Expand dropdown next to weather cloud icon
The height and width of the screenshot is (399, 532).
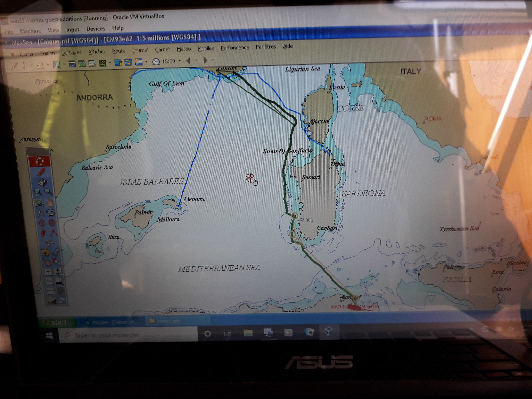146,62
